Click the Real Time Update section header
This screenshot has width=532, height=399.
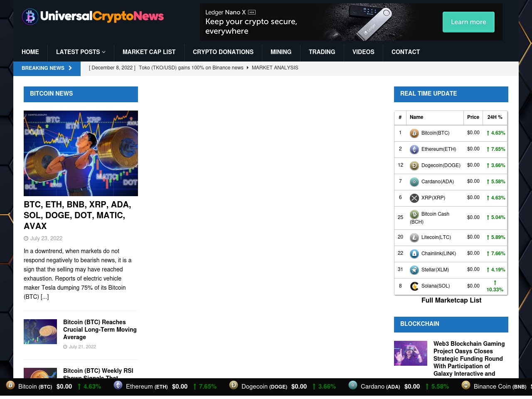click(x=451, y=94)
